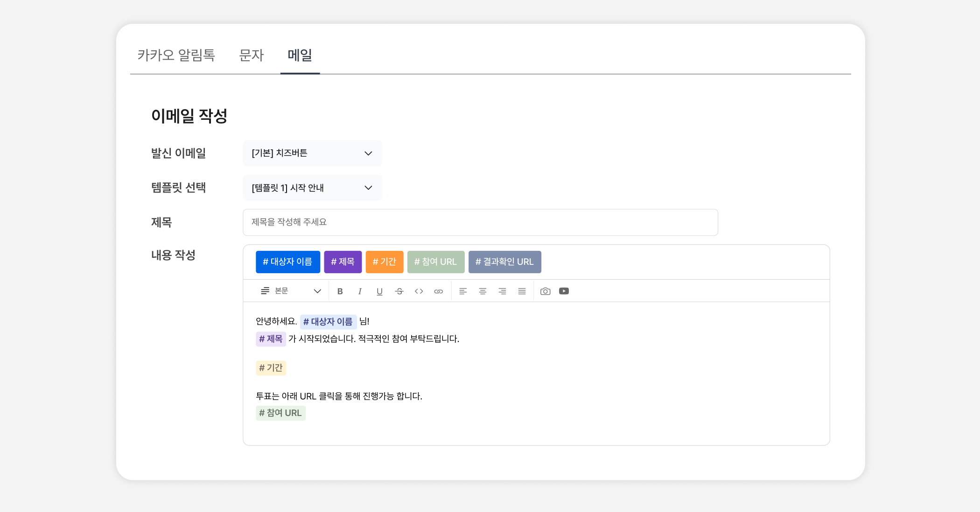Toggle bold formatting in editor toolbar
The height and width of the screenshot is (512, 980).
(x=340, y=291)
